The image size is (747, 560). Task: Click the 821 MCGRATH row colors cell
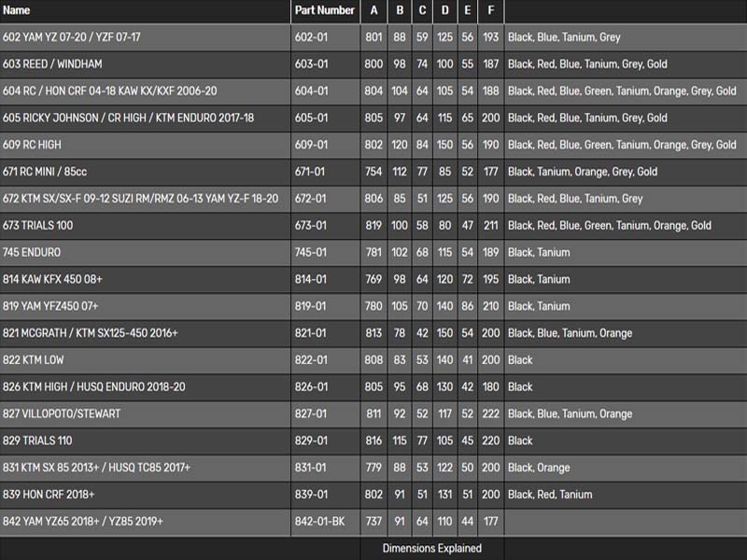570,333
